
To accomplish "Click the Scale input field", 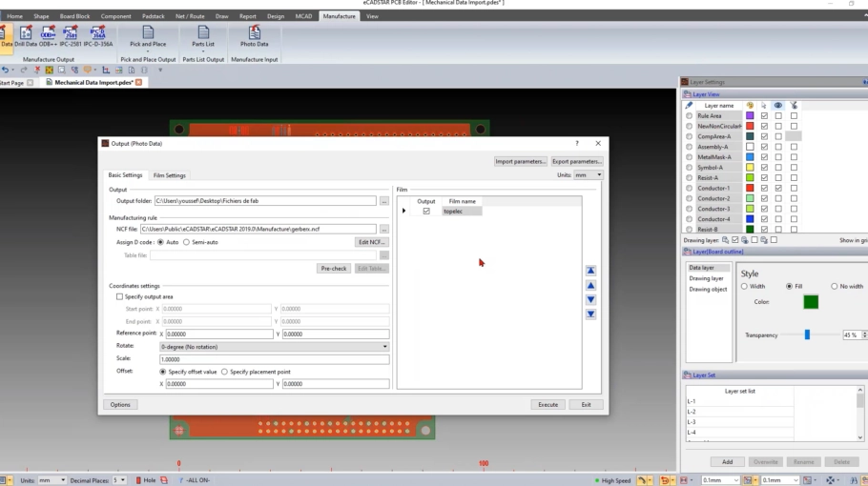I will (x=275, y=359).
